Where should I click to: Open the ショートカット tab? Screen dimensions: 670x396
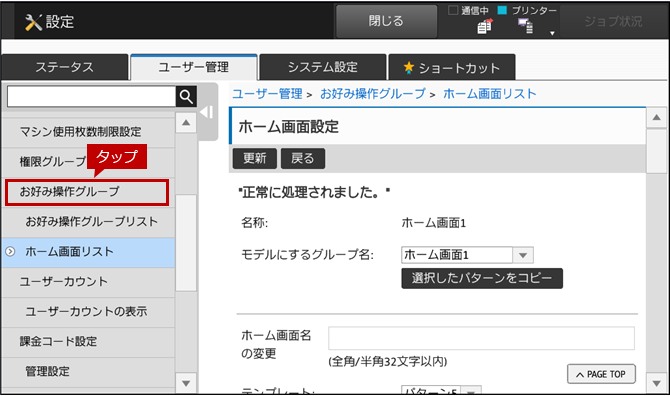click(452, 67)
